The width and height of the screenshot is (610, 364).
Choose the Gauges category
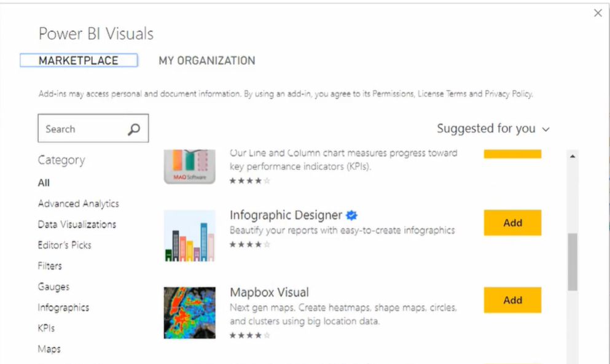coord(53,287)
